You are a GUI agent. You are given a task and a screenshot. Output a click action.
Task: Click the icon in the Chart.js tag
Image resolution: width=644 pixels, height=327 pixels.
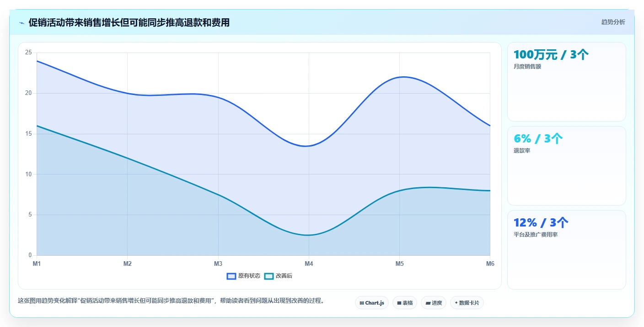(x=362, y=303)
